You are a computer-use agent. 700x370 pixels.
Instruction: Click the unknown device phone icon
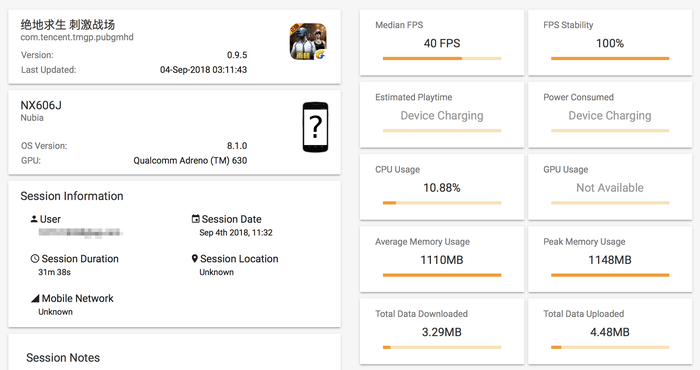(x=315, y=127)
